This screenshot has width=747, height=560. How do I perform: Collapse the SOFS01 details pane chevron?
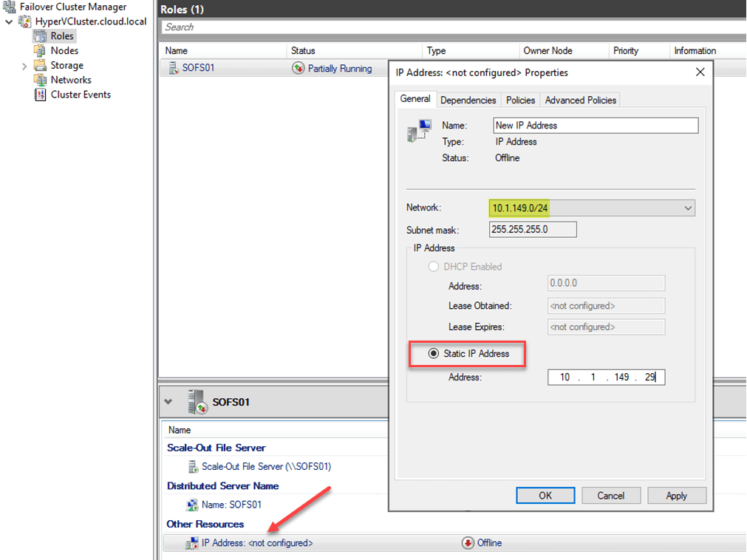coord(168,402)
